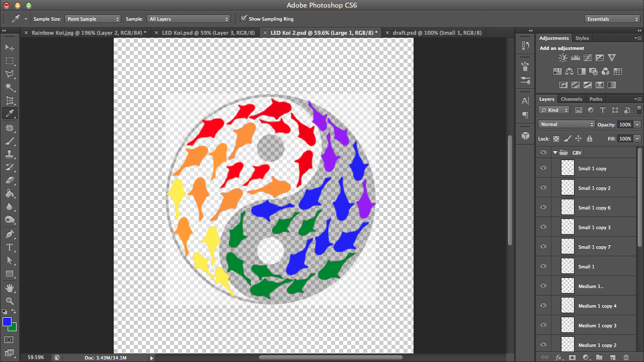The image size is (644, 362).
Task: Uncheck Show Sampling Ring
Action: point(245,19)
